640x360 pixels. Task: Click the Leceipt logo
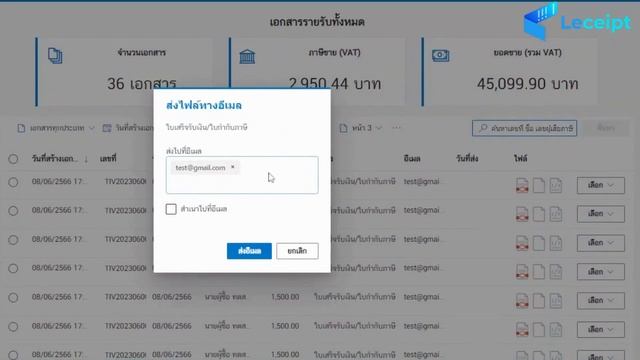click(x=578, y=21)
